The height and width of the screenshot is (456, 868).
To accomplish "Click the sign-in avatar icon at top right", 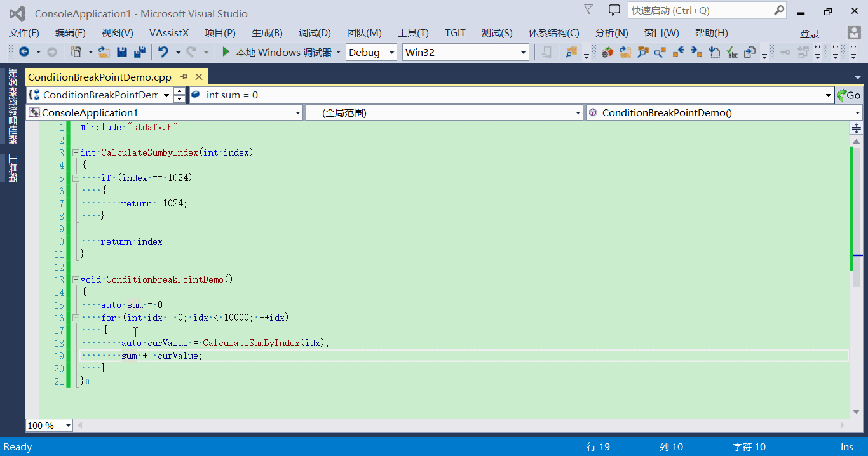I will coord(853,32).
